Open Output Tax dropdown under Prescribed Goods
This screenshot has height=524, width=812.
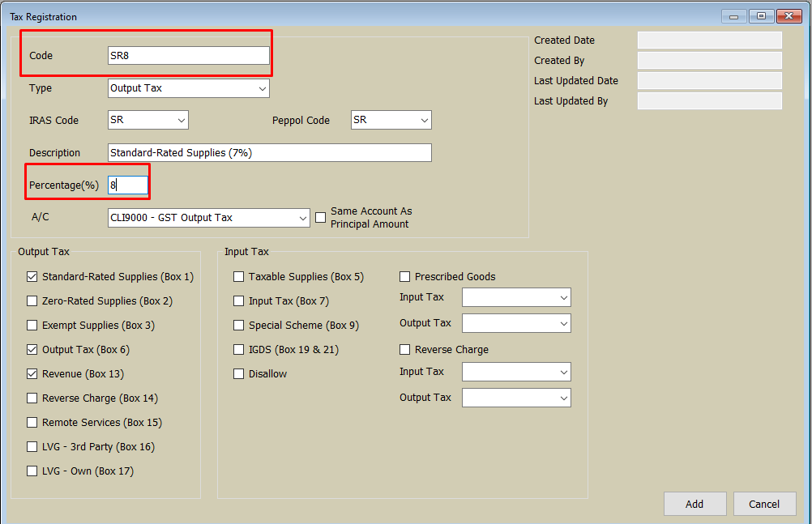pos(516,324)
